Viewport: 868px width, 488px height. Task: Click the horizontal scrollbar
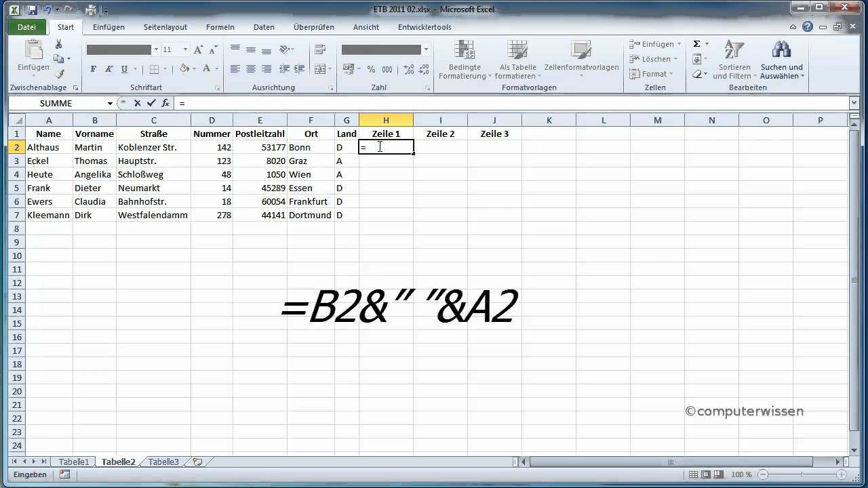[669, 462]
